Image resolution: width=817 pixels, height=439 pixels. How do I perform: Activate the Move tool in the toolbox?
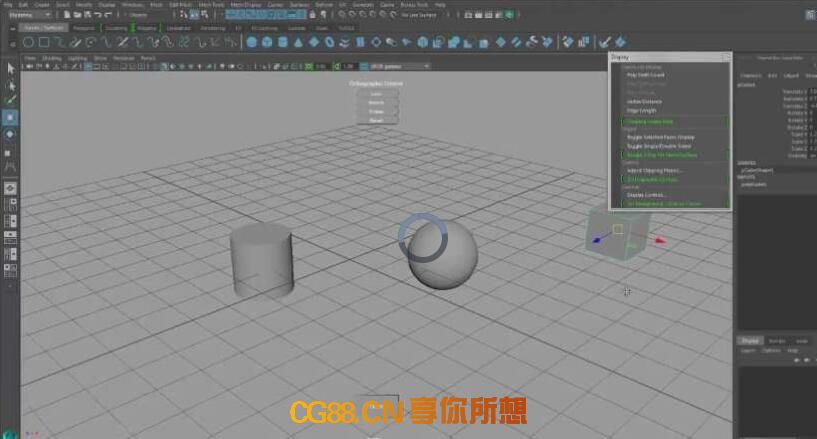click(10, 118)
